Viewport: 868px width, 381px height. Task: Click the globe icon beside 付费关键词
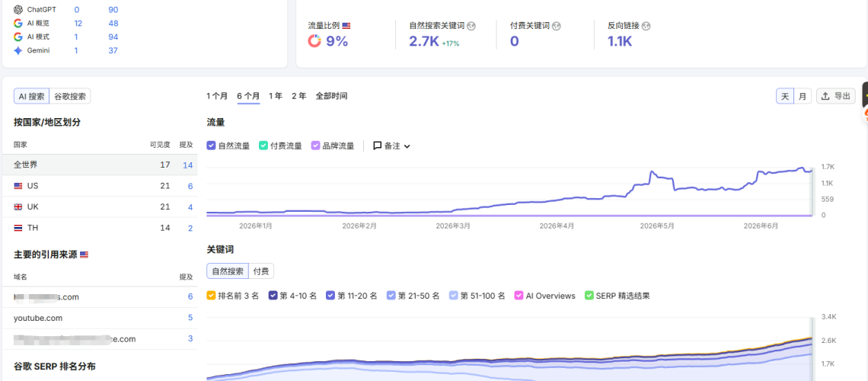(557, 25)
